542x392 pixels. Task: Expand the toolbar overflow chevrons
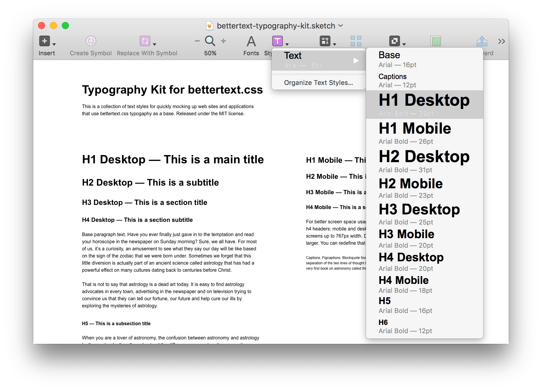(501, 41)
